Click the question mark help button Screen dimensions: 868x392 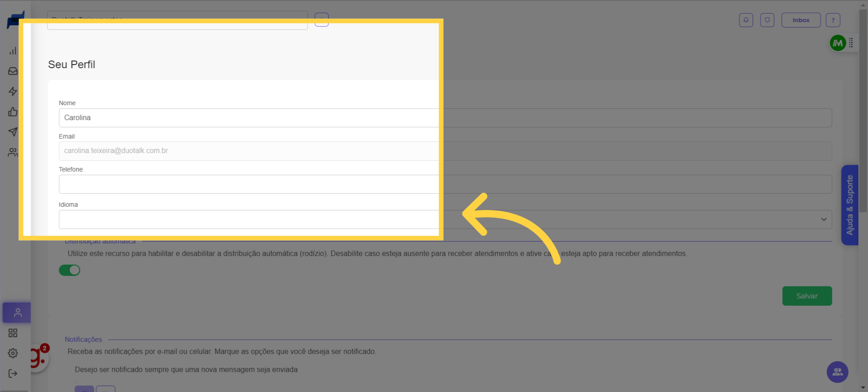(x=833, y=20)
